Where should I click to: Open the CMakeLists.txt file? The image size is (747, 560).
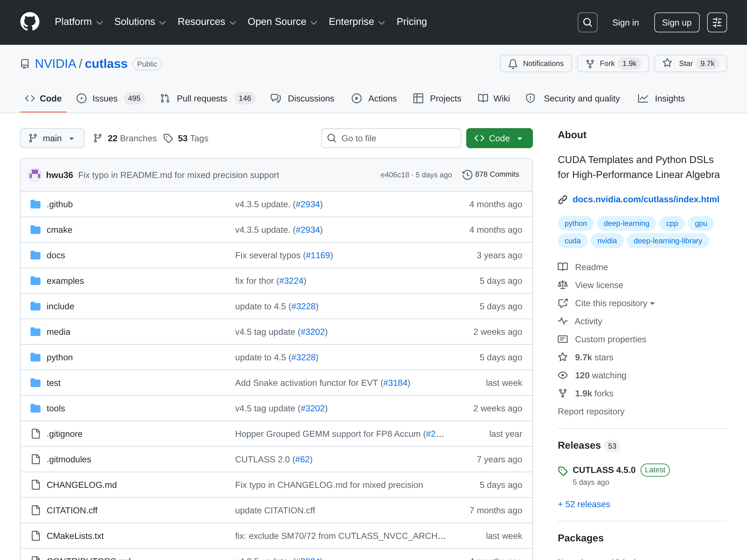75,536
